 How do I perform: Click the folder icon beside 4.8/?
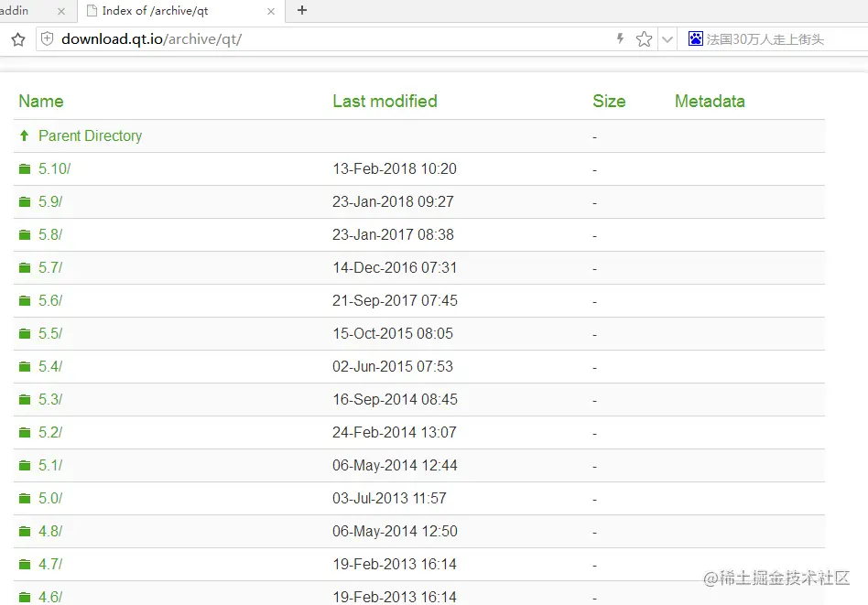[x=25, y=532]
